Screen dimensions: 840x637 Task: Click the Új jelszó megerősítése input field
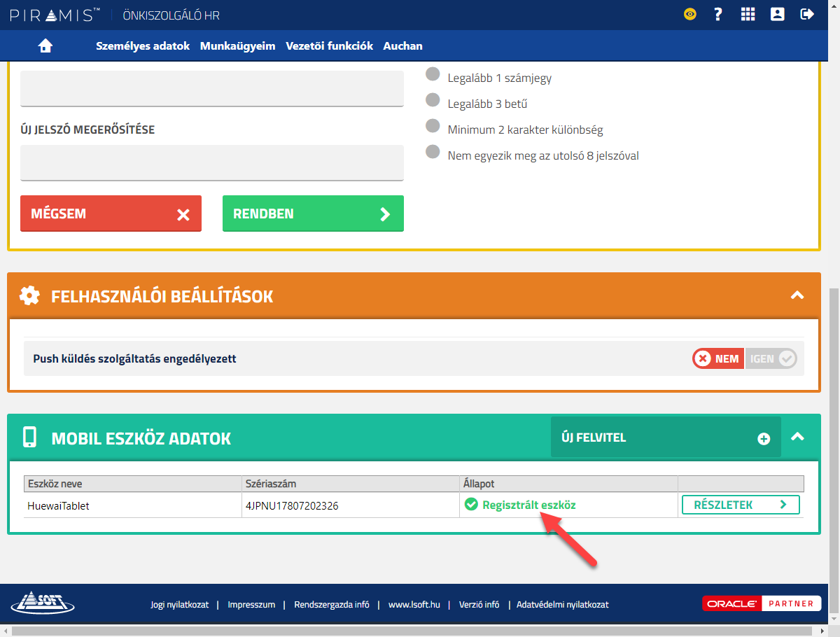tap(212, 162)
